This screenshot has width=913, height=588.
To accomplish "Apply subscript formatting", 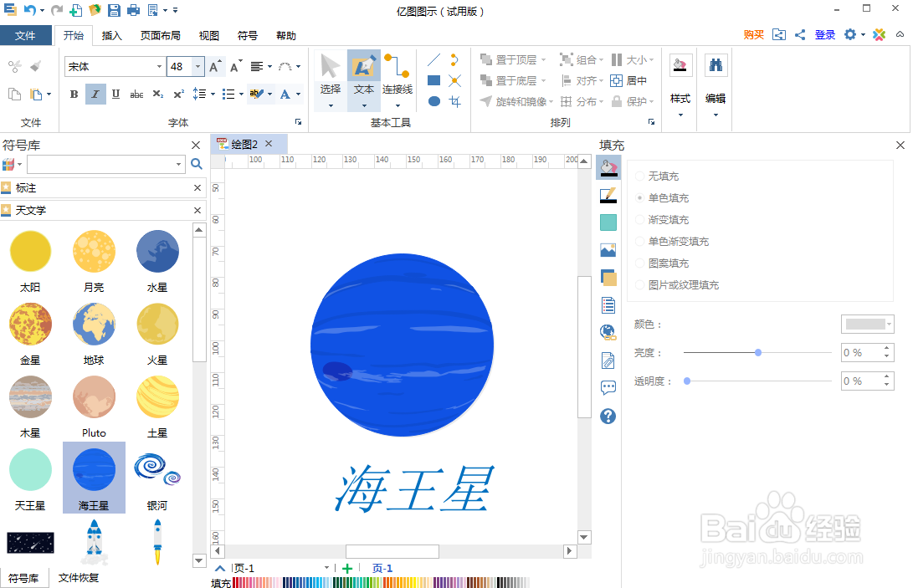I will [x=158, y=95].
